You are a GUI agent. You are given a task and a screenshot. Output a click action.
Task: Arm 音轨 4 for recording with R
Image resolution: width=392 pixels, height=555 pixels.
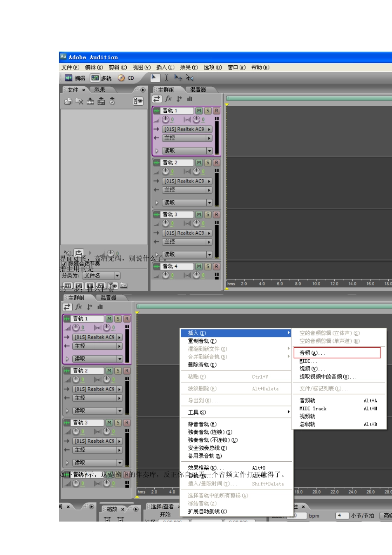[216, 267]
